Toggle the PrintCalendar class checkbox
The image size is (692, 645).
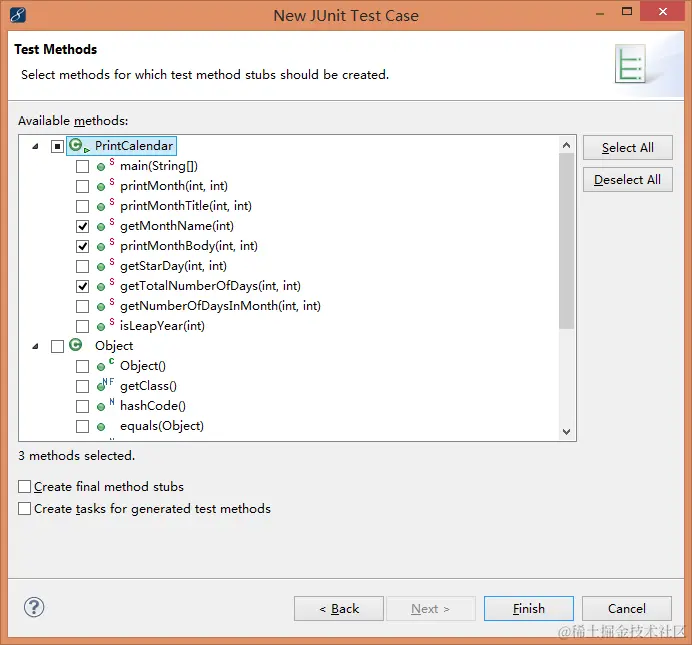(57, 146)
